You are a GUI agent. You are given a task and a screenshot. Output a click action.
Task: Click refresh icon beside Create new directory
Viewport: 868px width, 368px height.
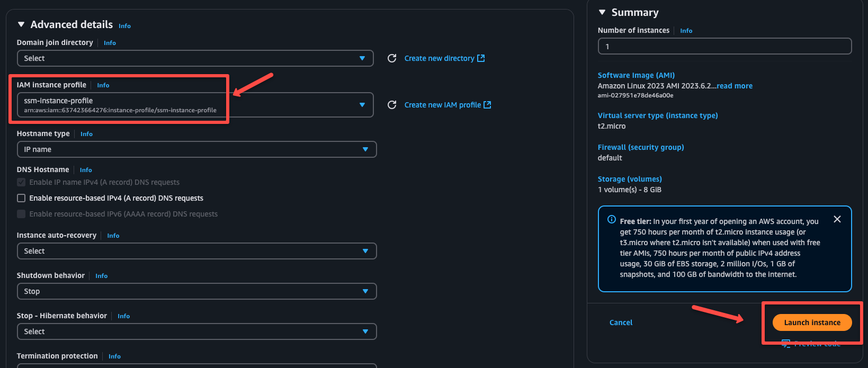point(392,58)
